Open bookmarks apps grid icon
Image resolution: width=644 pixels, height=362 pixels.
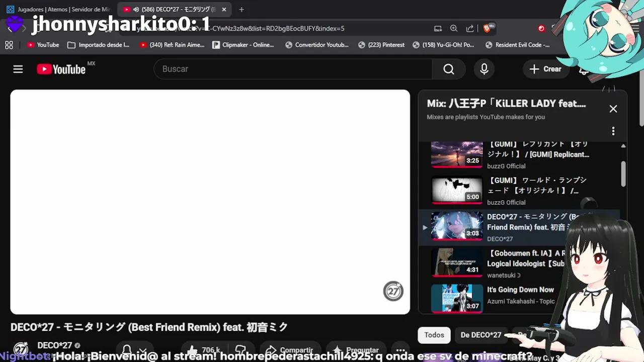[x=9, y=45]
